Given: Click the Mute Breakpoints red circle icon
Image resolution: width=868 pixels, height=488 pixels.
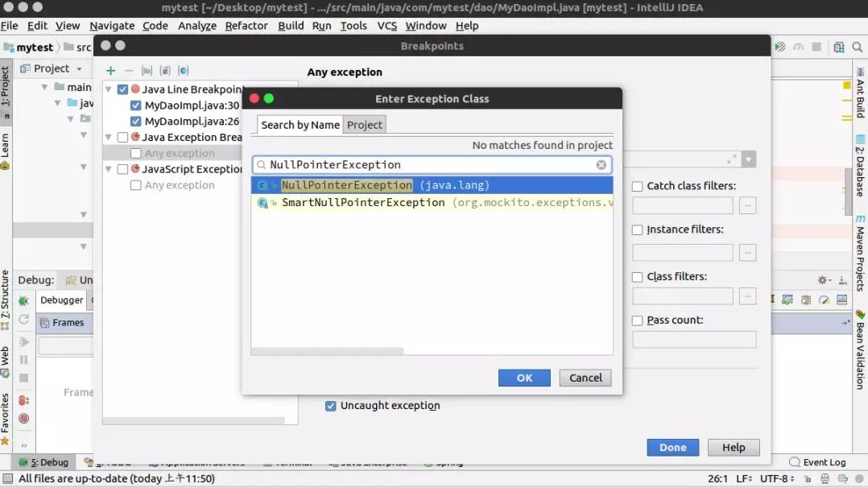Looking at the screenshot, I should tap(24, 419).
